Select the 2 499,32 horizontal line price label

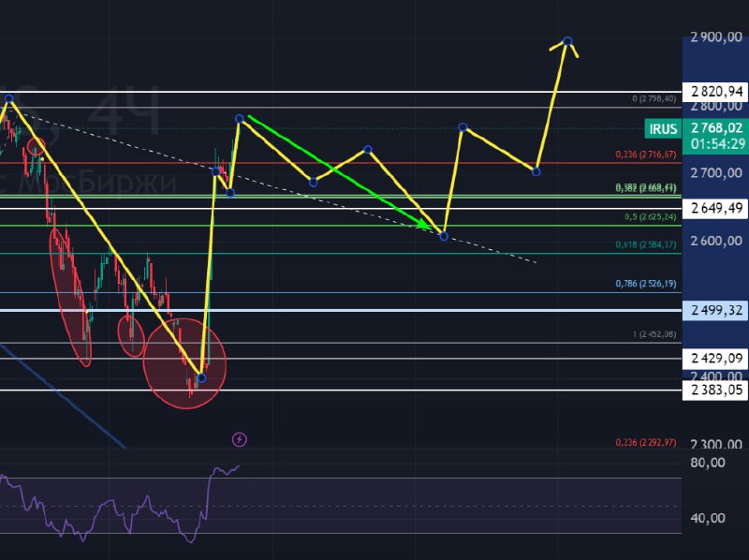tap(715, 311)
